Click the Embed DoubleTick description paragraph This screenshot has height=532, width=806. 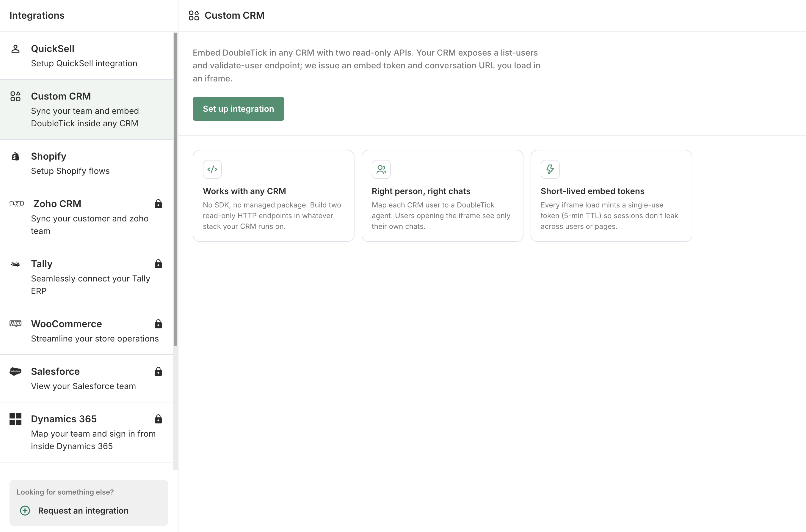367,65
